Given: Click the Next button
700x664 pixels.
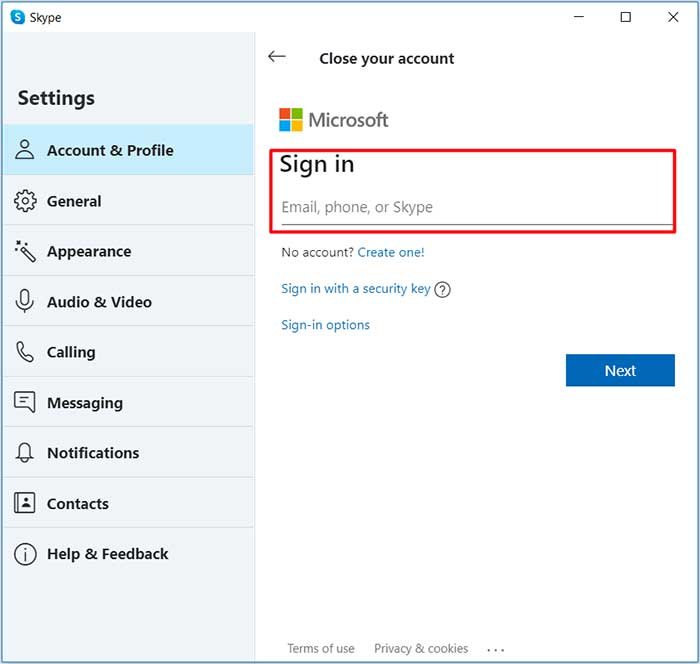Looking at the screenshot, I should coord(620,370).
